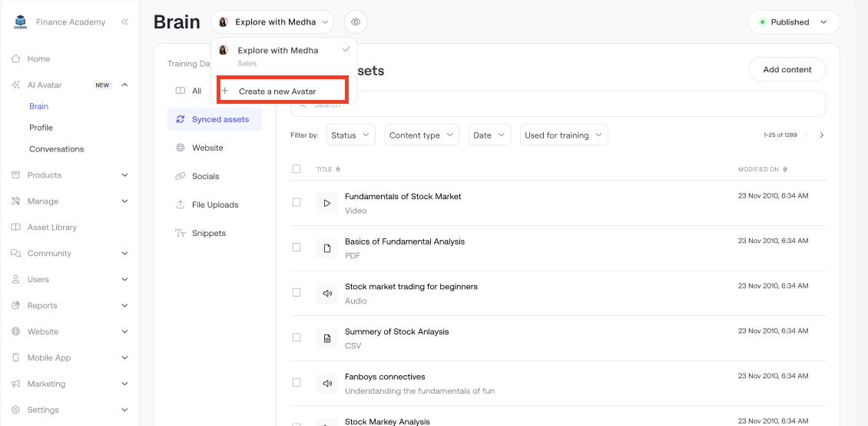The height and width of the screenshot is (426, 868).
Task: Open Conversations under AI Avatar
Action: click(57, 149)
